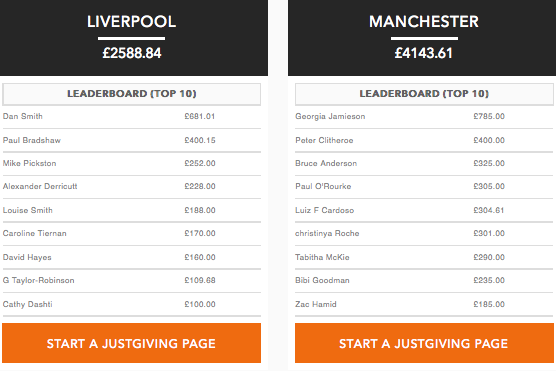Select Paul O'Rourke's entry

[x=424, y=187]
